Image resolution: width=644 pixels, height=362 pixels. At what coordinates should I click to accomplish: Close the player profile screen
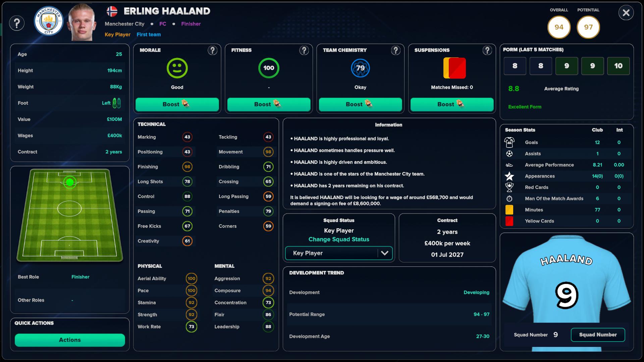626,13
